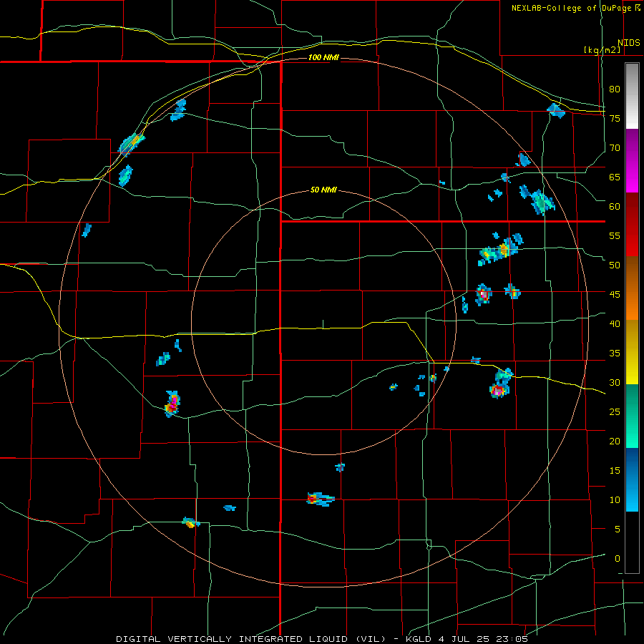Select the bright red segment near 55

632,239
